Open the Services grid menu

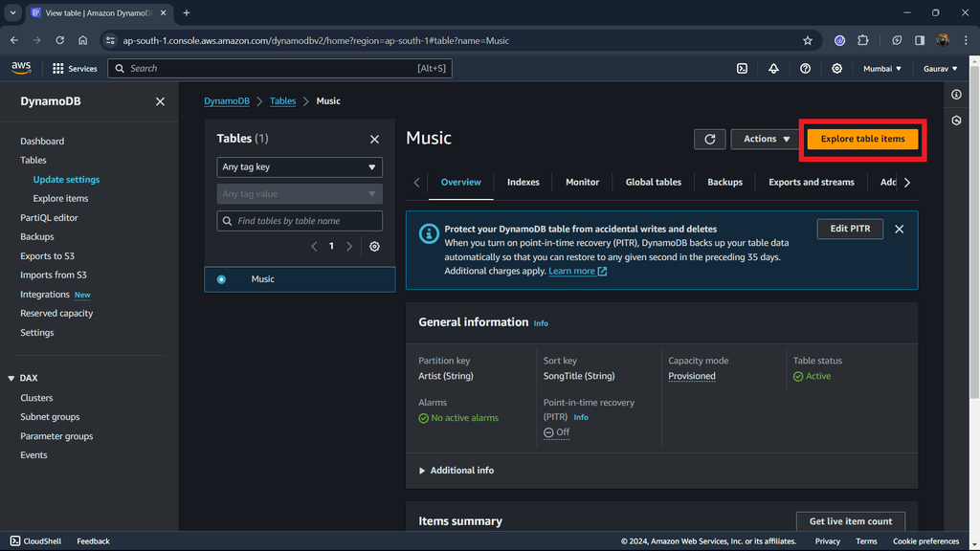pos(75,69)
